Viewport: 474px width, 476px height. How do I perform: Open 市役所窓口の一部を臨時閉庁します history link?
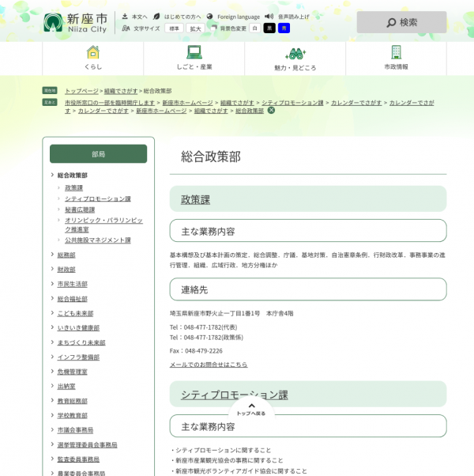(x=110, y=103)
